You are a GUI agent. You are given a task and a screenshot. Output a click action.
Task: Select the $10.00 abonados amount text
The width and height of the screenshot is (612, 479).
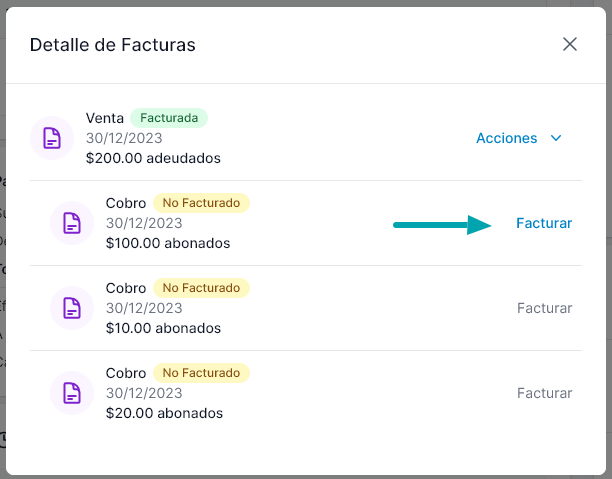(x=163, y=328)
